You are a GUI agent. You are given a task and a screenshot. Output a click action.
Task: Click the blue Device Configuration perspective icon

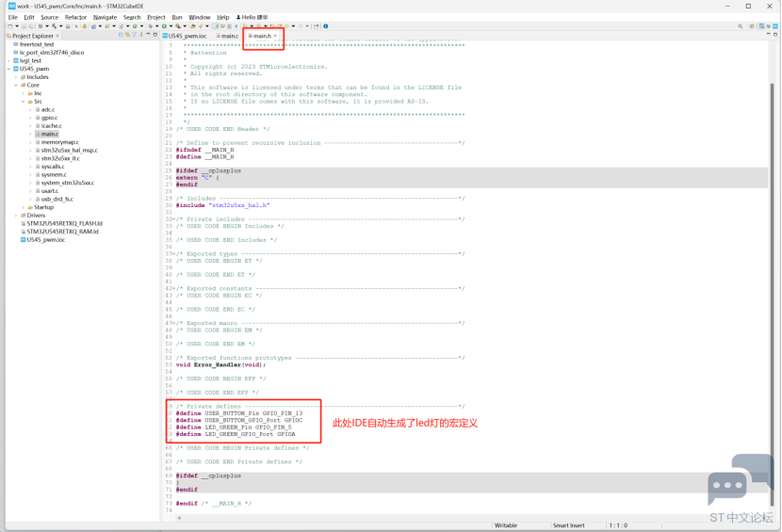pos(775,26)
